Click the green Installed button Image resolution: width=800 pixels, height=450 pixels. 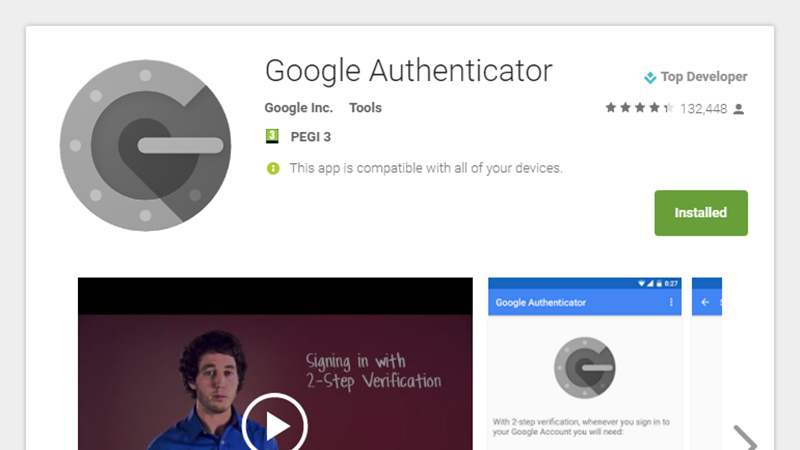701,213
